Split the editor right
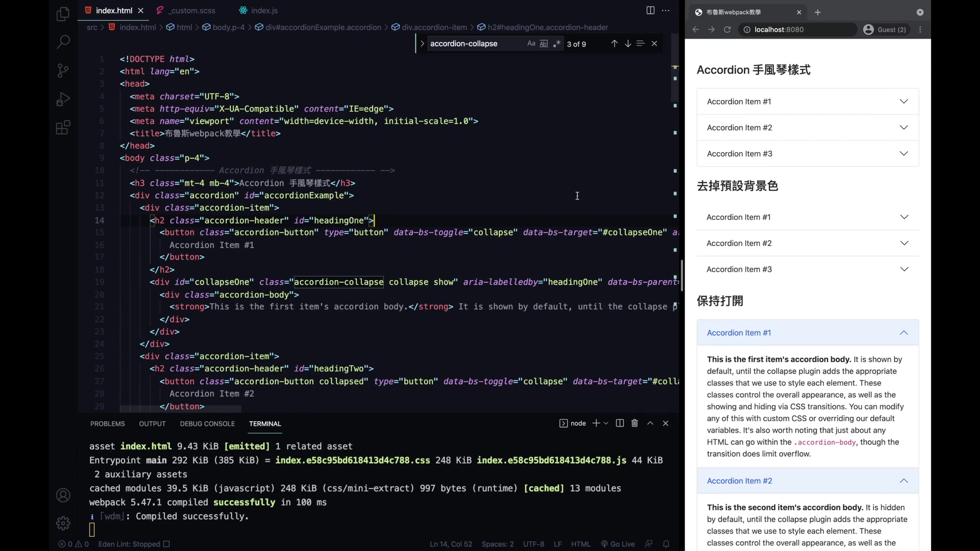The width and height of the screenshot is (980, 551). (650, 10)
